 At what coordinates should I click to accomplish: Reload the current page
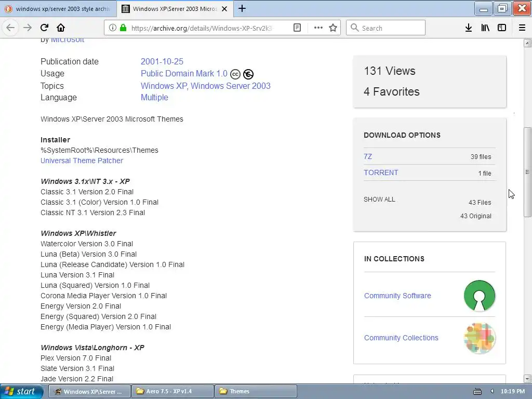tap(44, 28)
